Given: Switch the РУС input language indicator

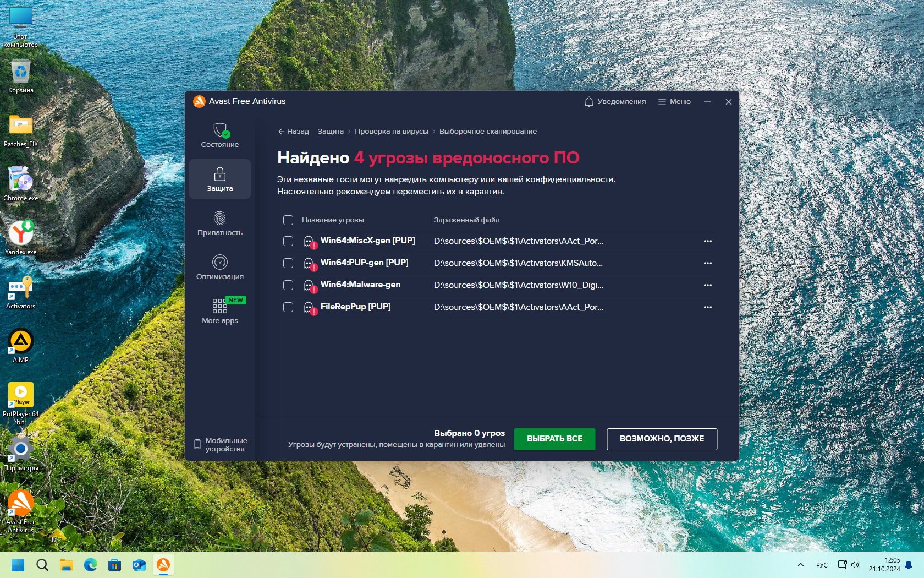Looking at the screenshot, I should (822, 565).
